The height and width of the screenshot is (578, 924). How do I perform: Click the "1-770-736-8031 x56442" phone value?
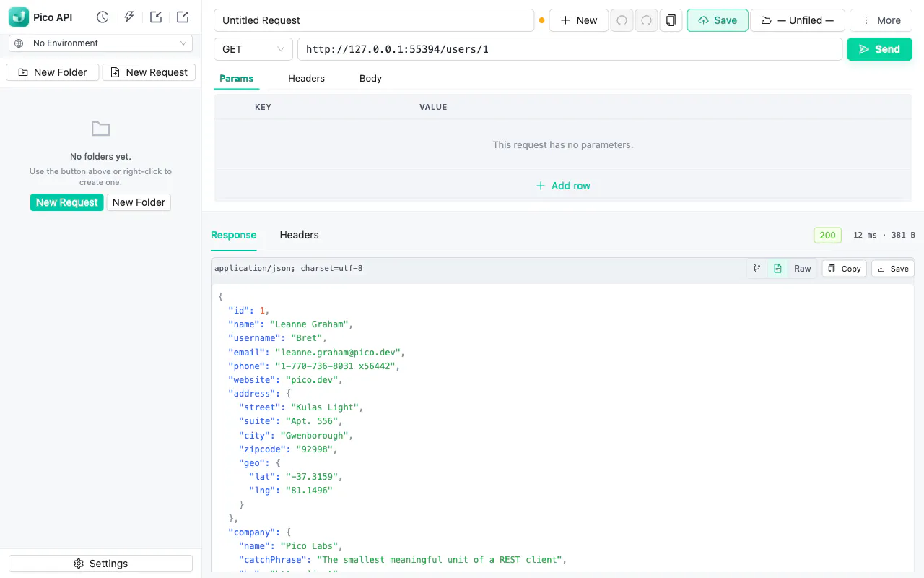(336, 366)
